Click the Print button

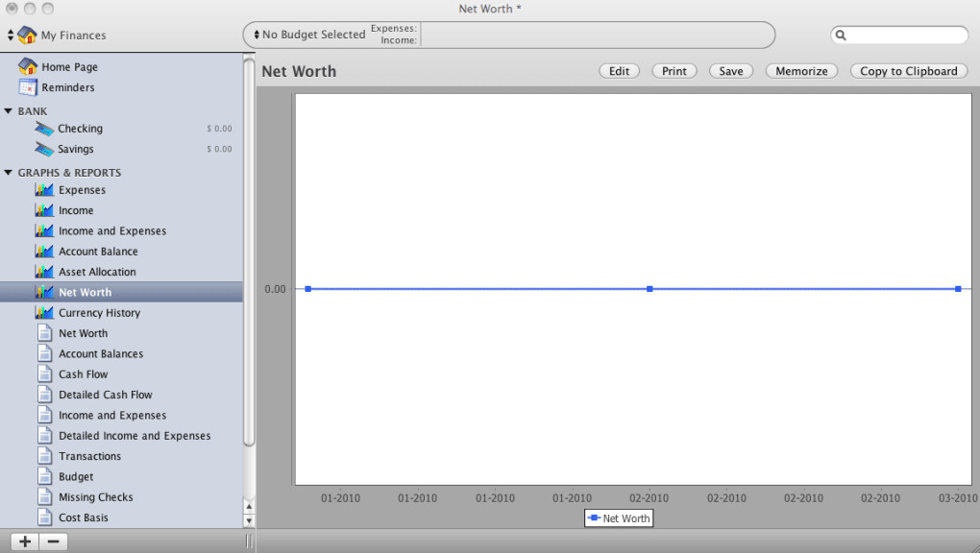(674, 71)
